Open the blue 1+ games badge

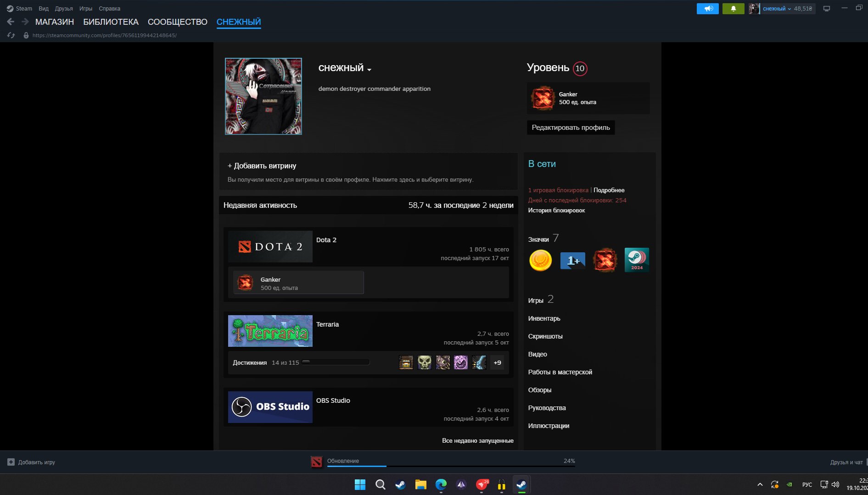click(x=572, y=260)
